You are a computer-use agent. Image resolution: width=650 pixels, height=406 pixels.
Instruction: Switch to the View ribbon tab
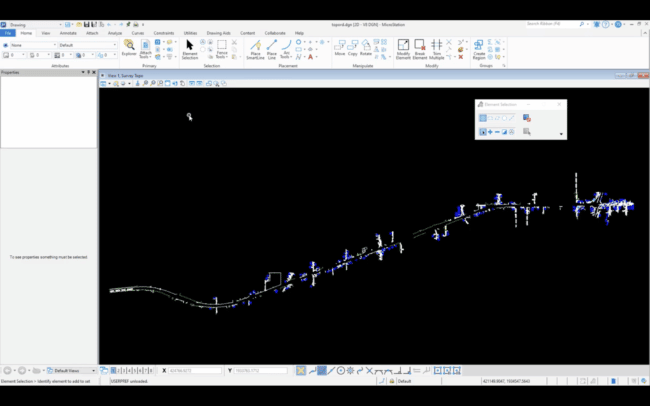pyautogui.click(x=46, y=33)
